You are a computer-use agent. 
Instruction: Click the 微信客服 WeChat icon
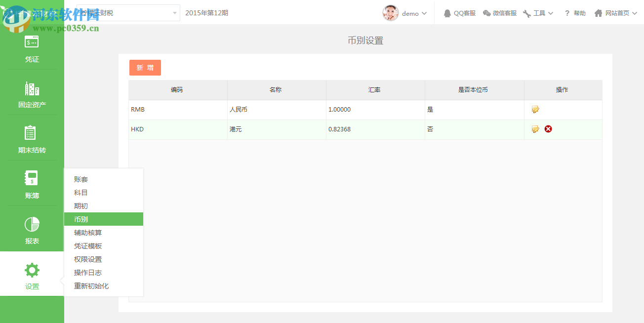pyautogui.click(x=486, y=13)
